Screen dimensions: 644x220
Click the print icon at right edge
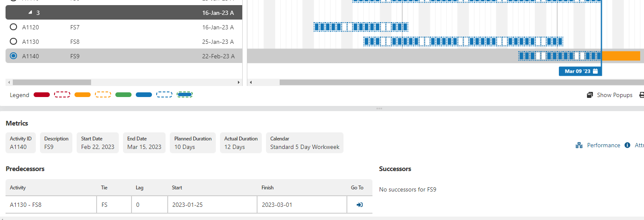641,95
